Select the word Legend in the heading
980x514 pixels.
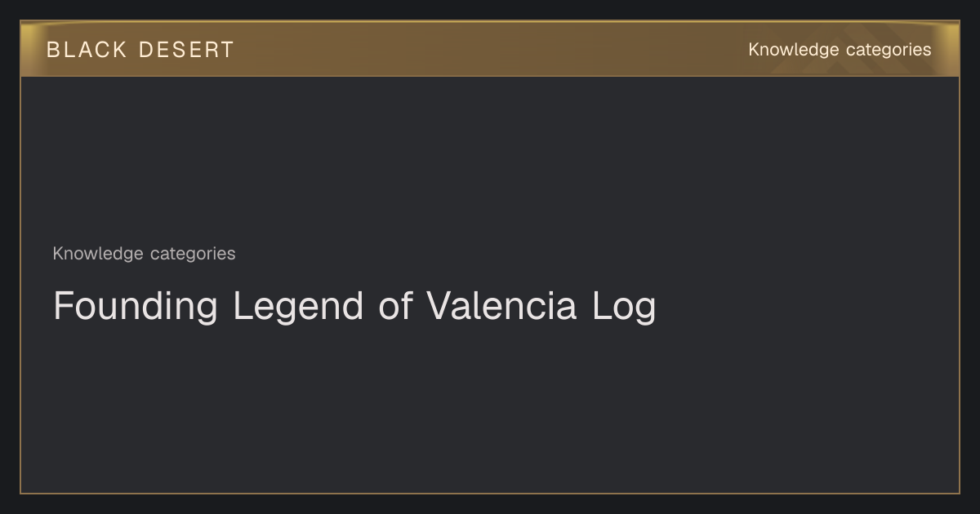click(x=298, y=308)
